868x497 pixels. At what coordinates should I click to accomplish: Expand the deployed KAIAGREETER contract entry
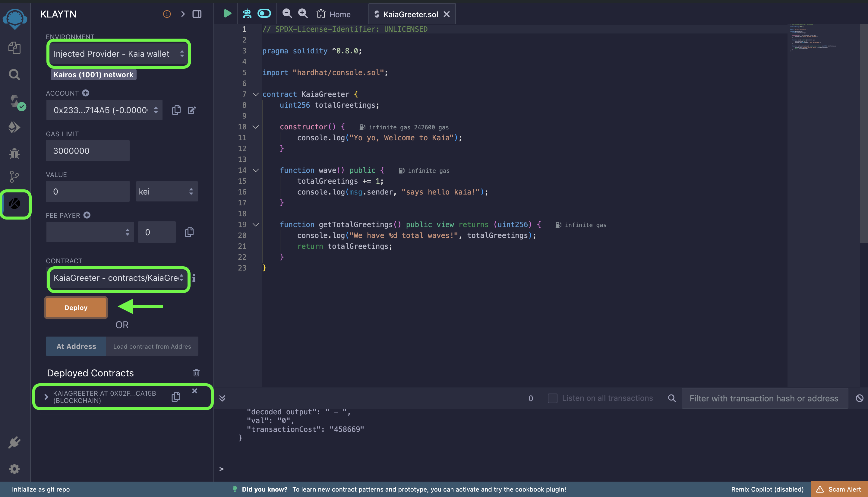(46, 397)
